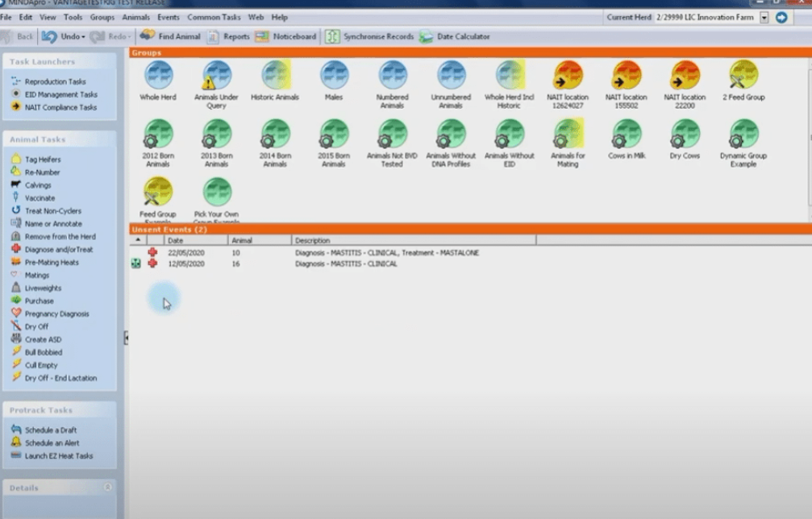Start the Pregnancy Diagnosis task

click(x=50, y=313)
